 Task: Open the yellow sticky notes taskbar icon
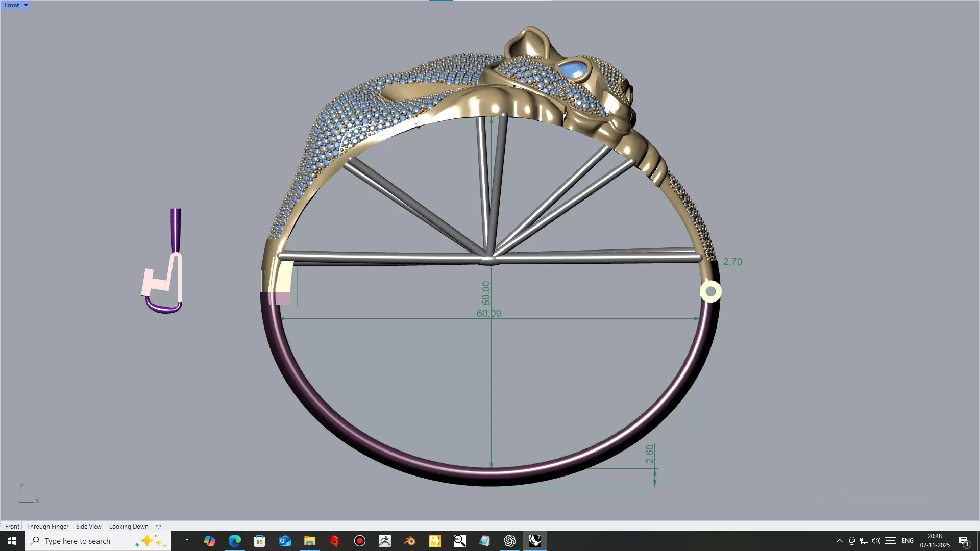point(435,541)
